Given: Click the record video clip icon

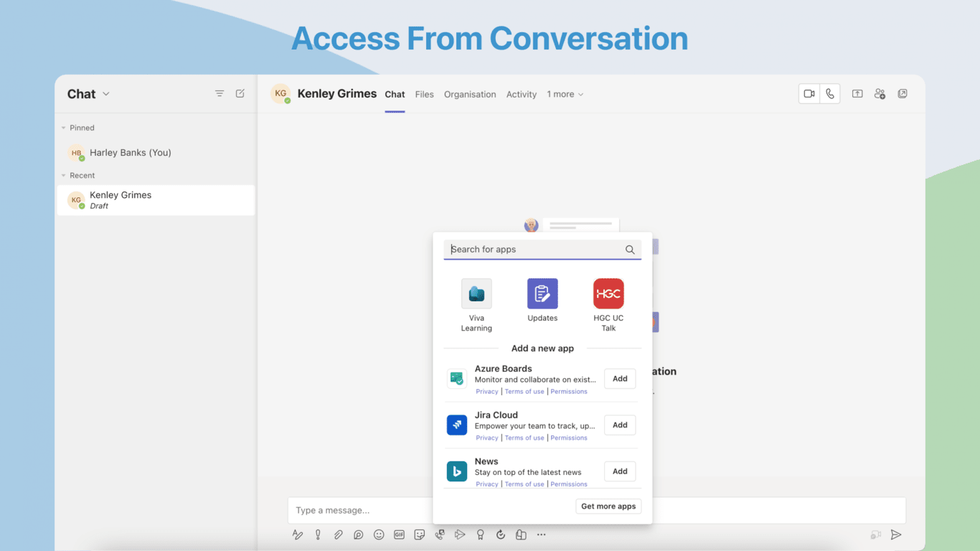Looking at the screenshot, I should [x=875, y=534].
